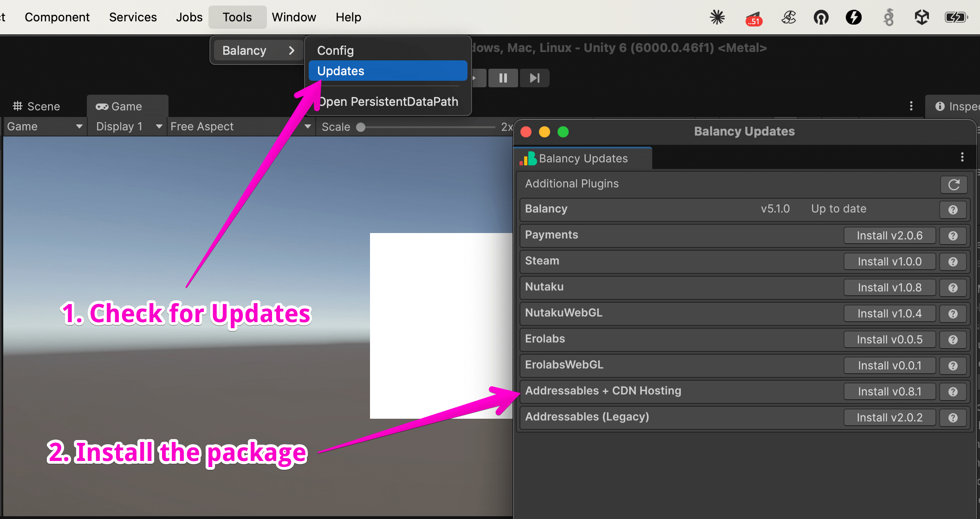The image size is (980, 519).
Task: Click the Scale slider in the Game view
Action: [x=361, y=127]
